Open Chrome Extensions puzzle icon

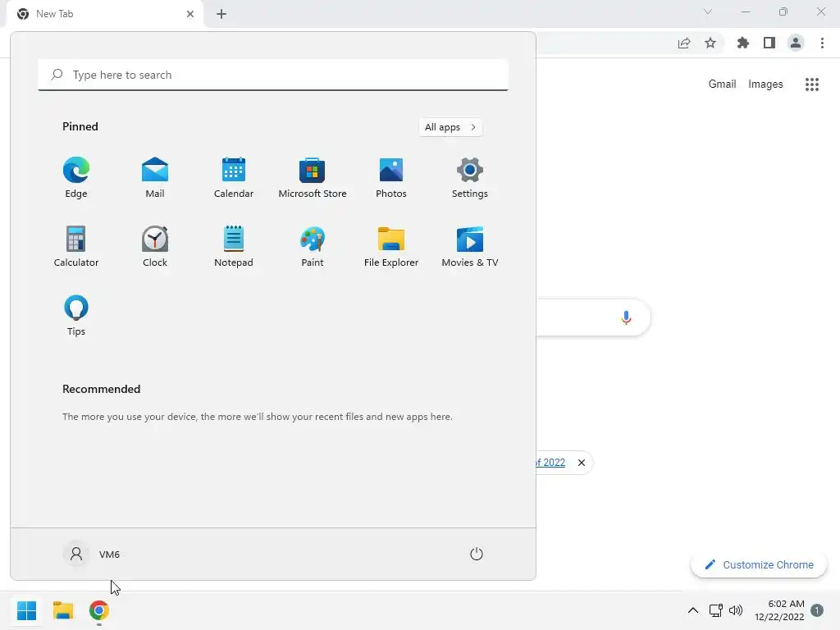coord(743,43)
